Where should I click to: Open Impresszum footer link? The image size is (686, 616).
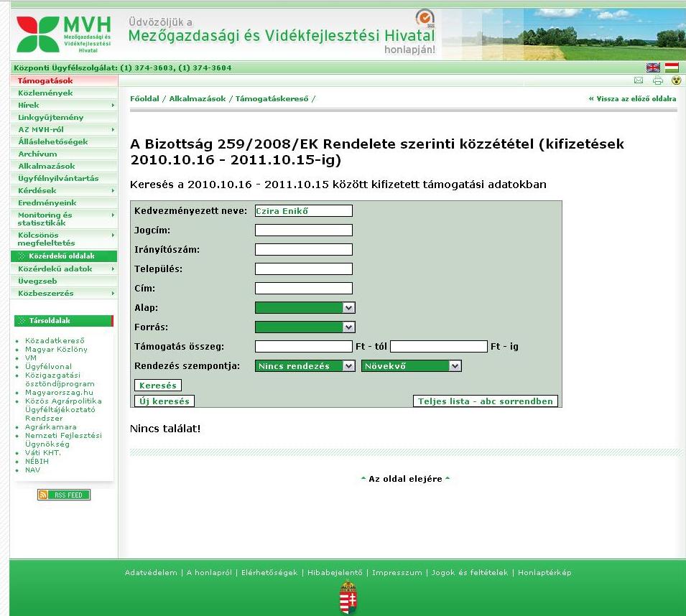pyautogui.click(x=397, y=572)
